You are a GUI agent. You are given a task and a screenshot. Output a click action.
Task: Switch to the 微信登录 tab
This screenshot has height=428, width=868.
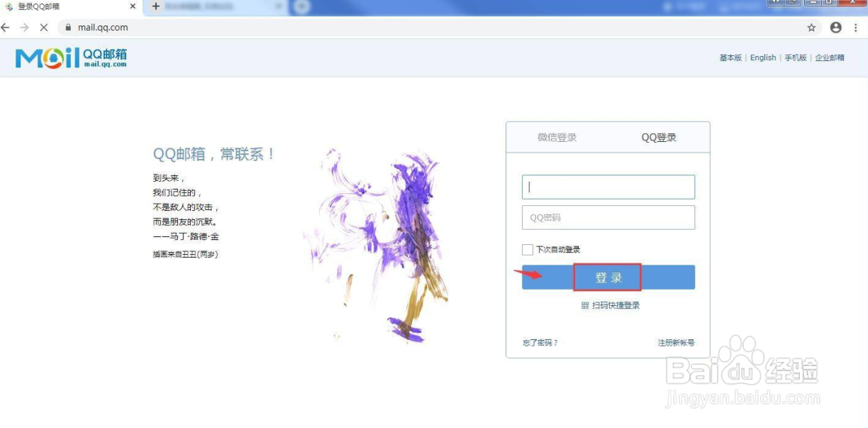point(557,138)
